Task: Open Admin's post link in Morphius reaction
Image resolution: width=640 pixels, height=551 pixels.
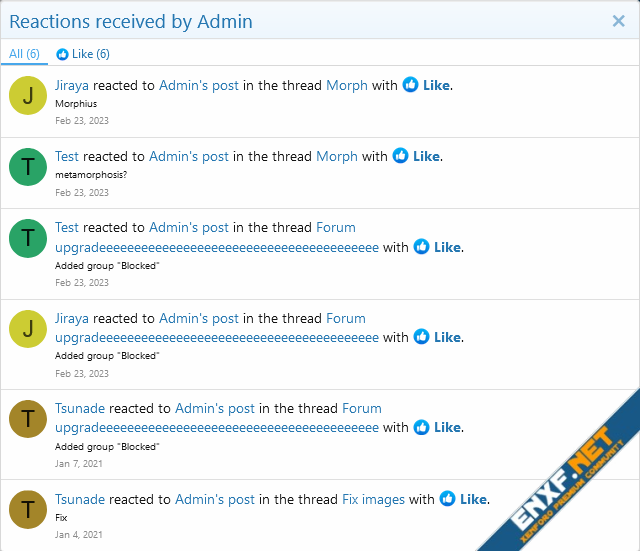Action: pos(199,86)
